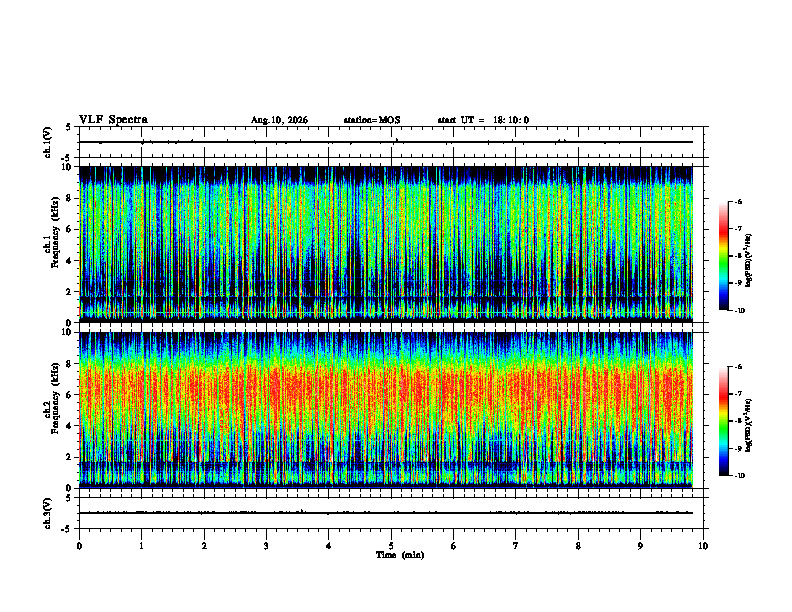Click the "-10" label on the ch.2 color bar

point(739,475)
